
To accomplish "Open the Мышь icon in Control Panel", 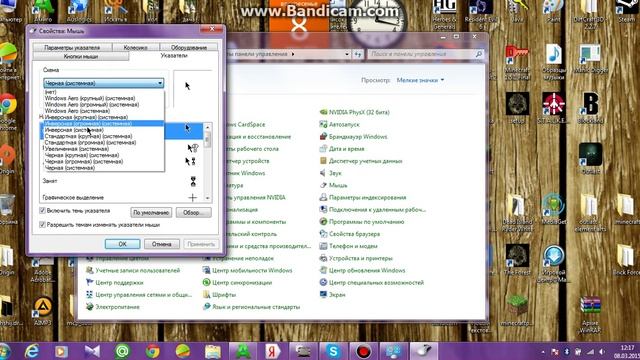I will click(x=323, y=185).
